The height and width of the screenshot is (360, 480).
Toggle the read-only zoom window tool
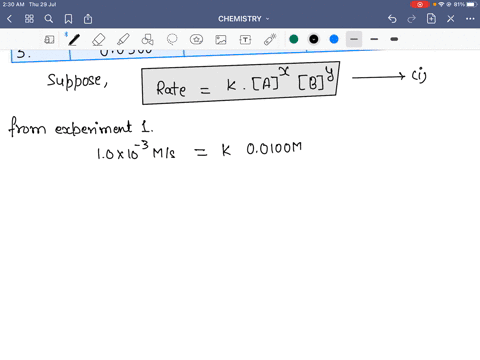pos(49,40)
